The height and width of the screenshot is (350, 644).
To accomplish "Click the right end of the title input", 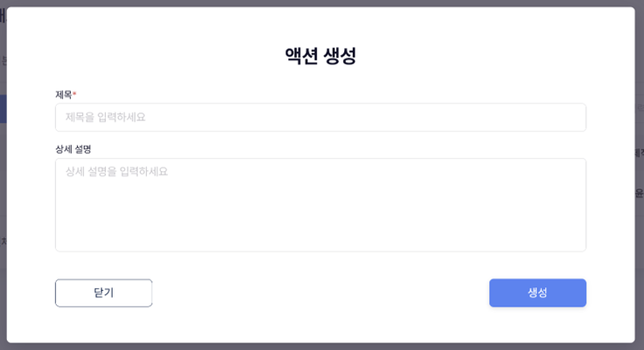I will 572,117.
